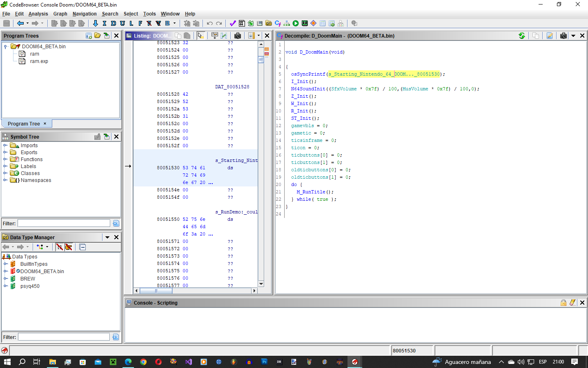Open the Memory Map chip icon
Image resolution: width=588 pixels, height=368 pixels.
coord(305,23)
